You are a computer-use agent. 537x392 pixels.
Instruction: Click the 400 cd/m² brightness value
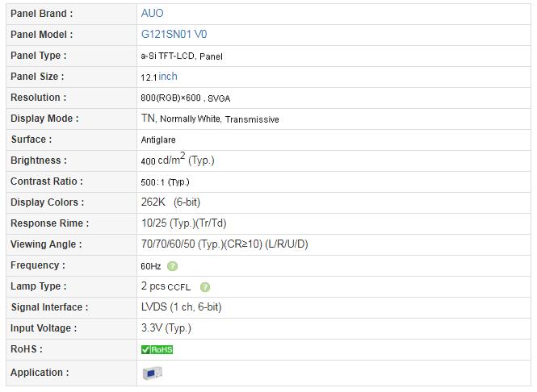(x=178, y=160)
